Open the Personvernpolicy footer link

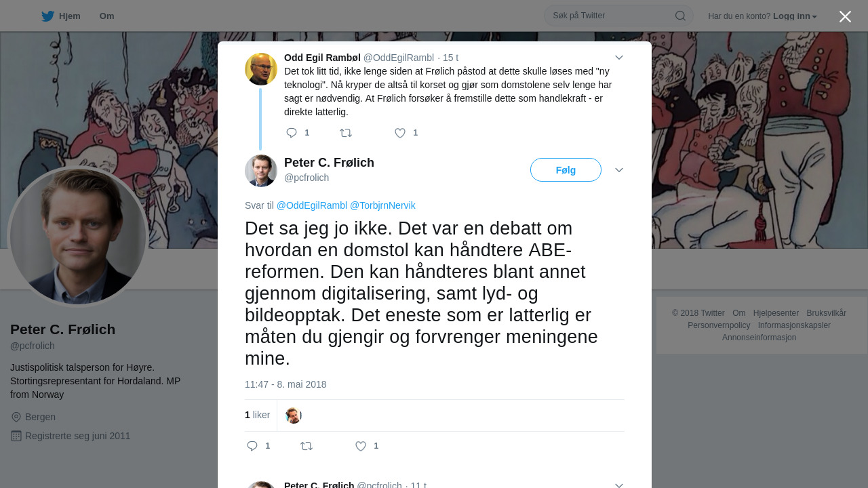tap(718, 325)
